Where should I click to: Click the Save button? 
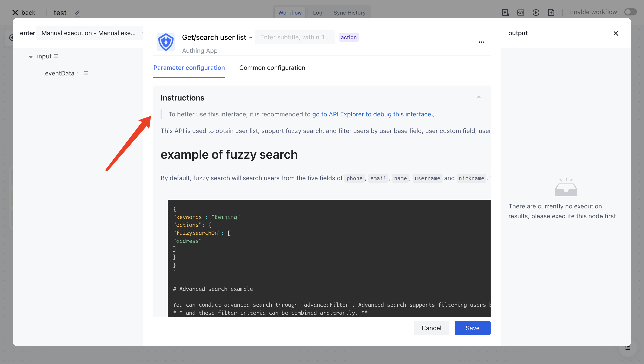point(472,328)
